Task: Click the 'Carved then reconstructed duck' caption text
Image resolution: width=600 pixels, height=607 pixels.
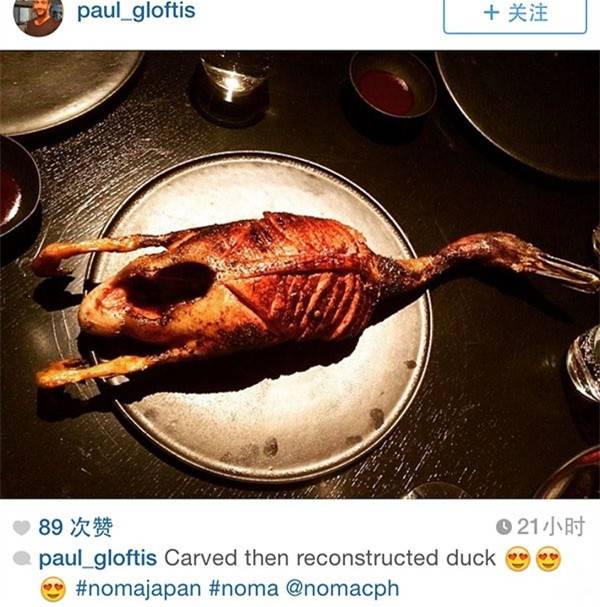Action: tap(330, 558)
